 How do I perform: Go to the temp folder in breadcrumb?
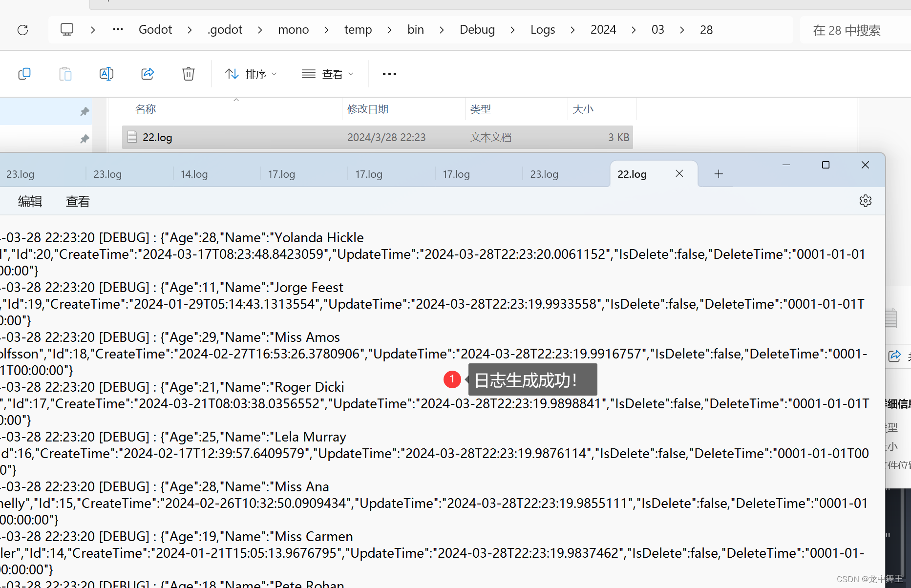(358, 30)
